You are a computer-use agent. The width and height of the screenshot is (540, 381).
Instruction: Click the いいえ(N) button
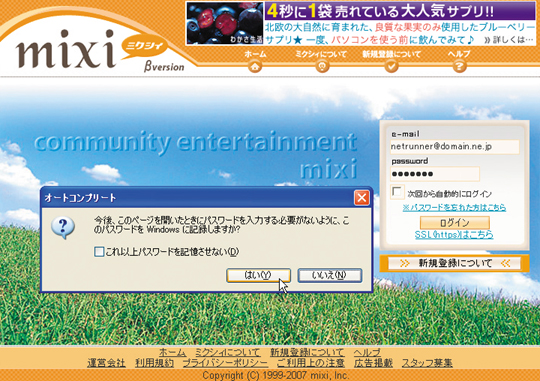pos(330,275)
